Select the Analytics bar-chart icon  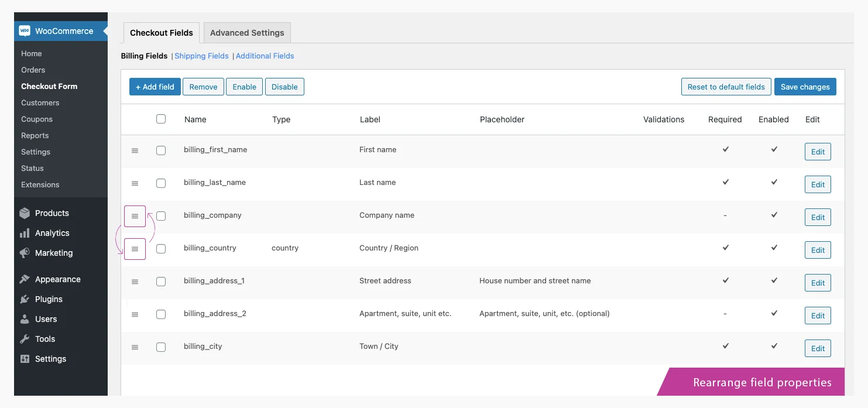coord(25,233)
